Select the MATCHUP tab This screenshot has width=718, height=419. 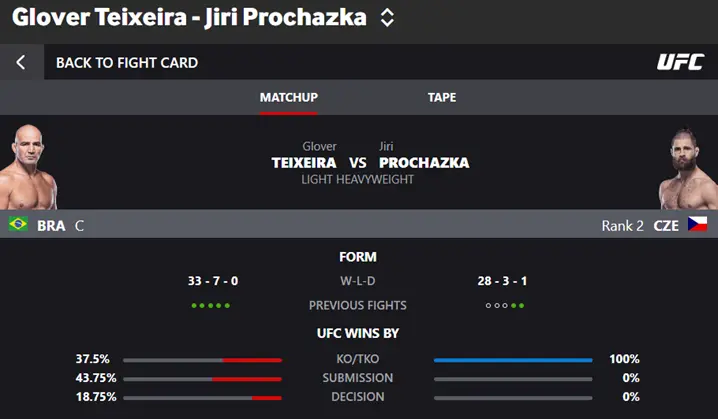click(288, 97)
